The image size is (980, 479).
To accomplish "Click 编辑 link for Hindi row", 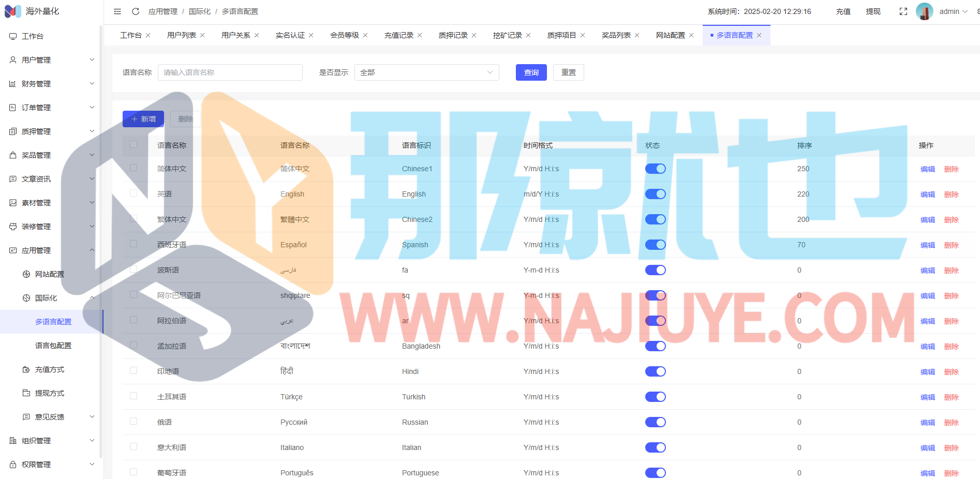I will tap(927, 372).
